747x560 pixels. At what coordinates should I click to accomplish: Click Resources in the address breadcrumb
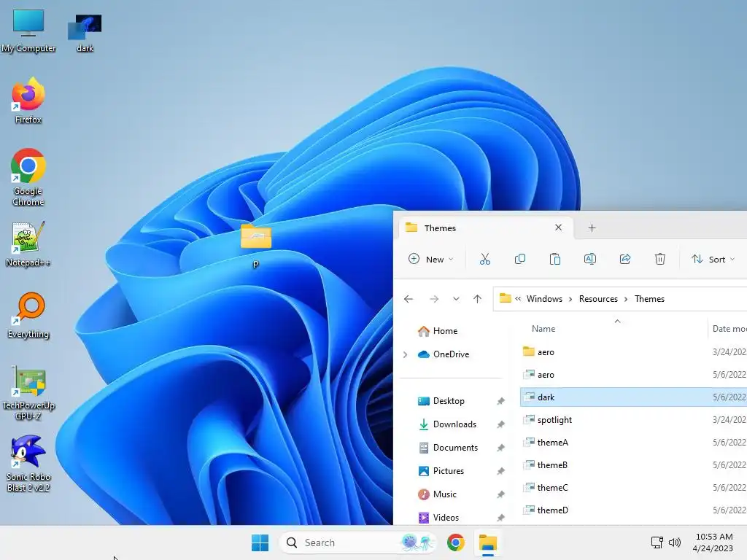pos(598,298)
